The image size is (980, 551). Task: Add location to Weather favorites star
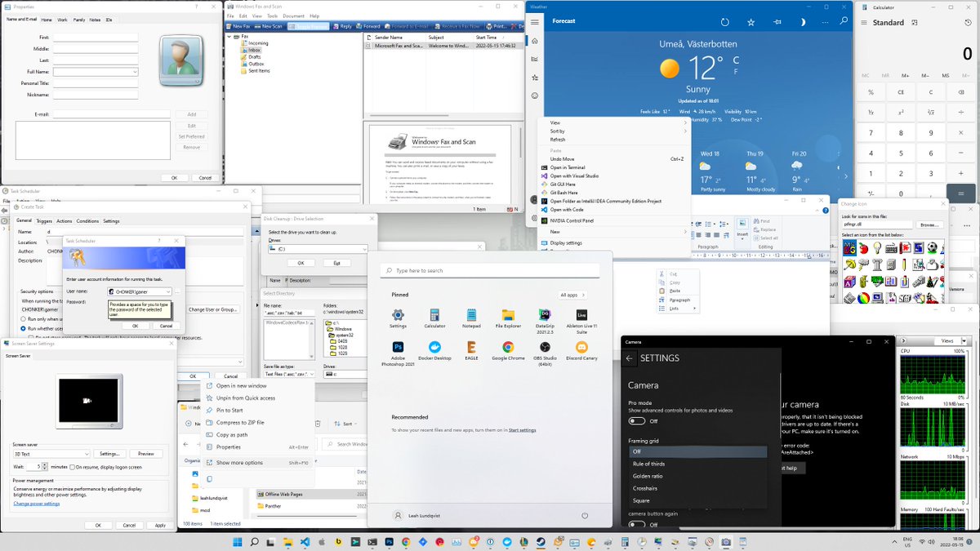click(x=751, y=22)
